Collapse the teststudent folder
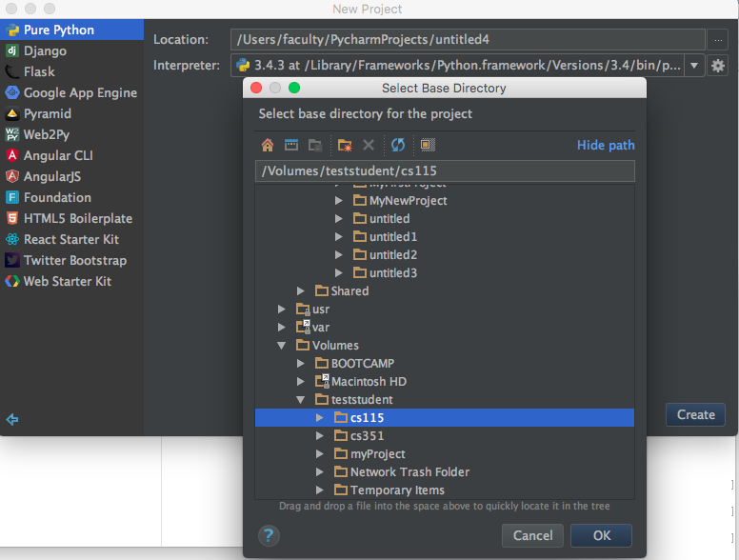Image resolution: width=739 pixels, height=560 pixels. coord(300,400)
